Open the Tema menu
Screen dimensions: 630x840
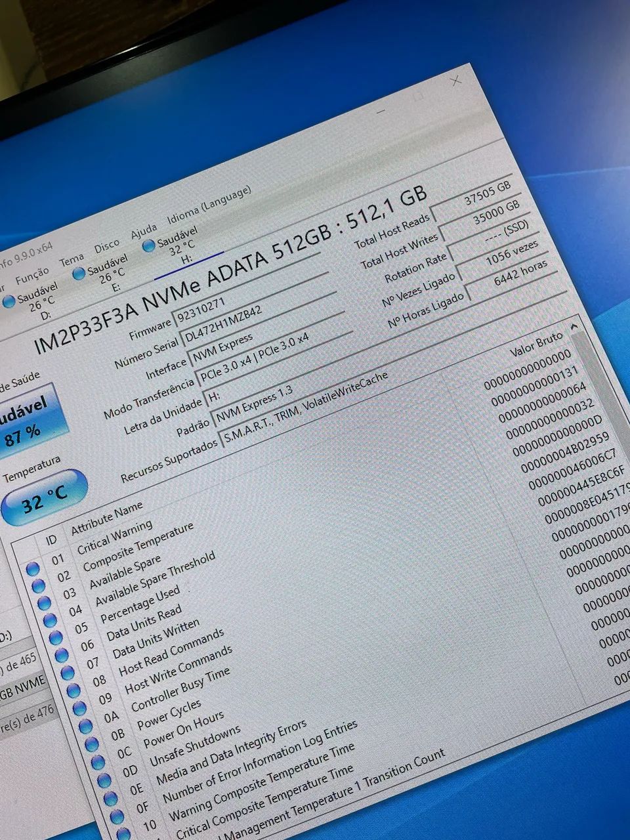pos(72,261)
